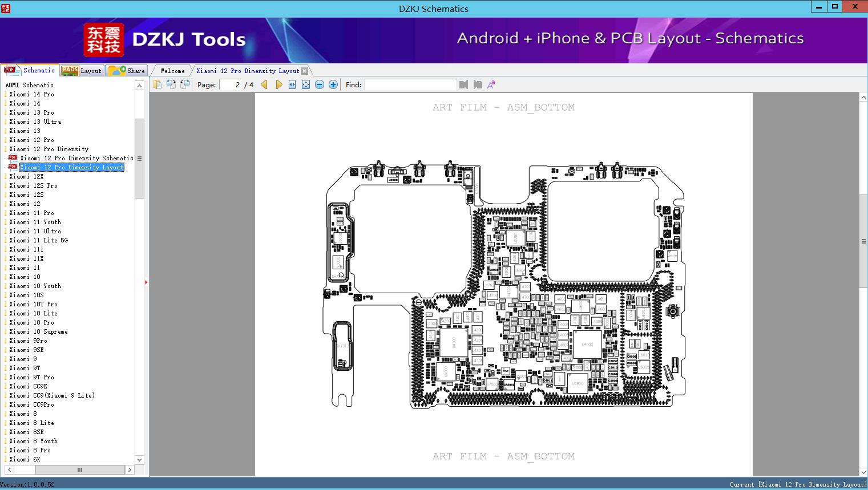Click the Find text input field
The image size is (868, 490).
[410, 84]
